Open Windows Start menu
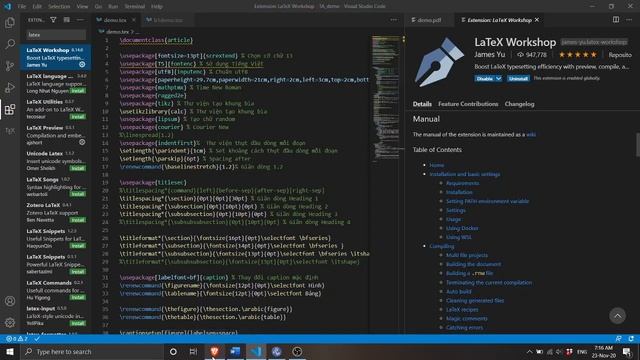 coord(10,351)
